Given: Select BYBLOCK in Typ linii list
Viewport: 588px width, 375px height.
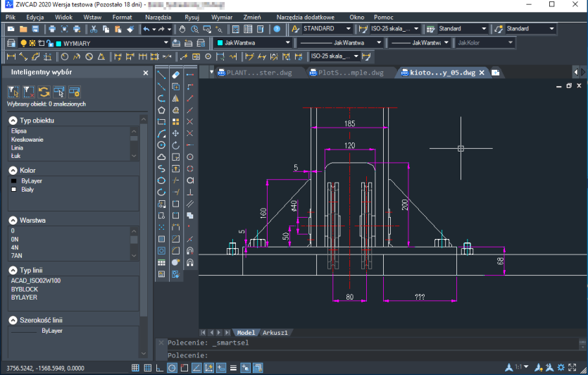Looking at the screenshot, I should 25,289.
